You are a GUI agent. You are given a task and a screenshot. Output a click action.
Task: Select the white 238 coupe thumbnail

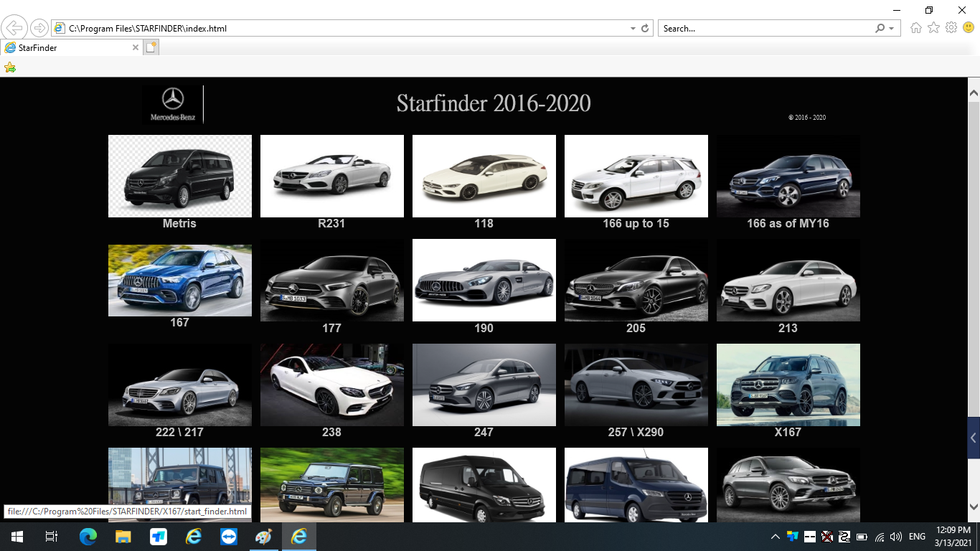[332, 385]
